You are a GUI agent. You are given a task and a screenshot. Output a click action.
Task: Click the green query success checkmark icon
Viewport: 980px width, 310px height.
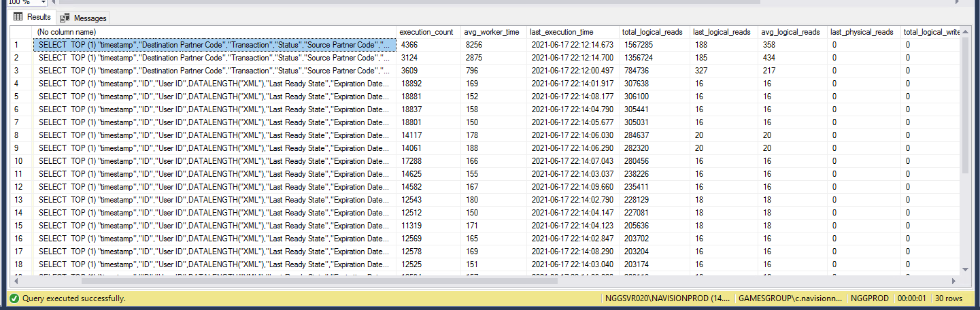point(14,298)
